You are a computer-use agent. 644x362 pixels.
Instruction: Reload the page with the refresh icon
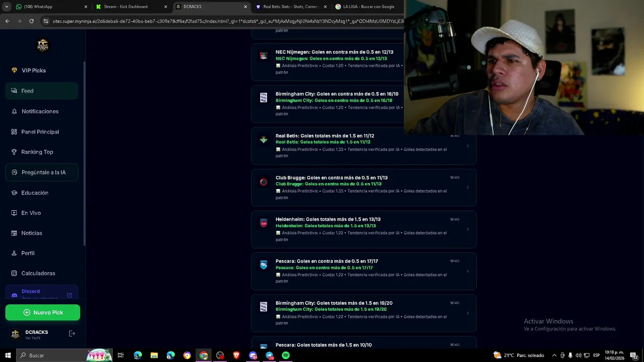click(31, 21)
